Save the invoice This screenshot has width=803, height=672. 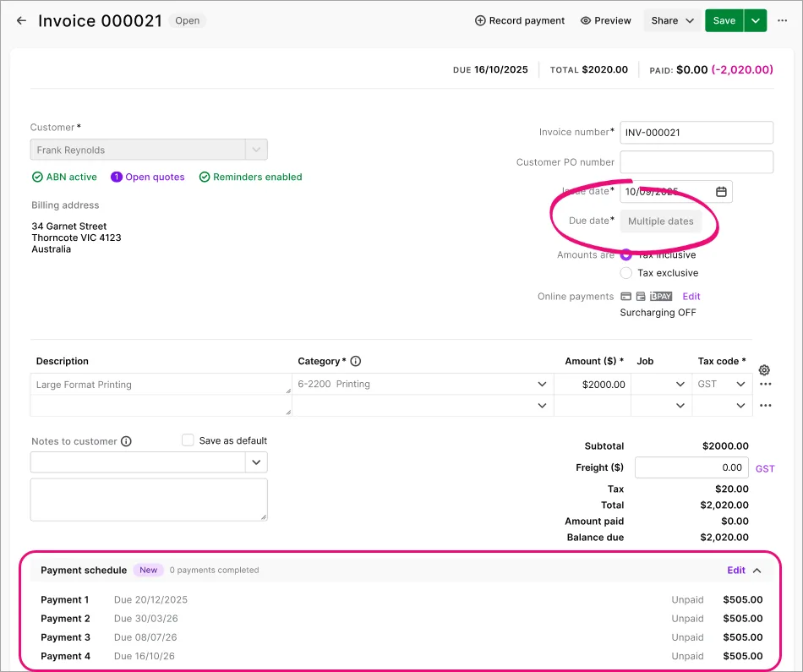point(724,20)
